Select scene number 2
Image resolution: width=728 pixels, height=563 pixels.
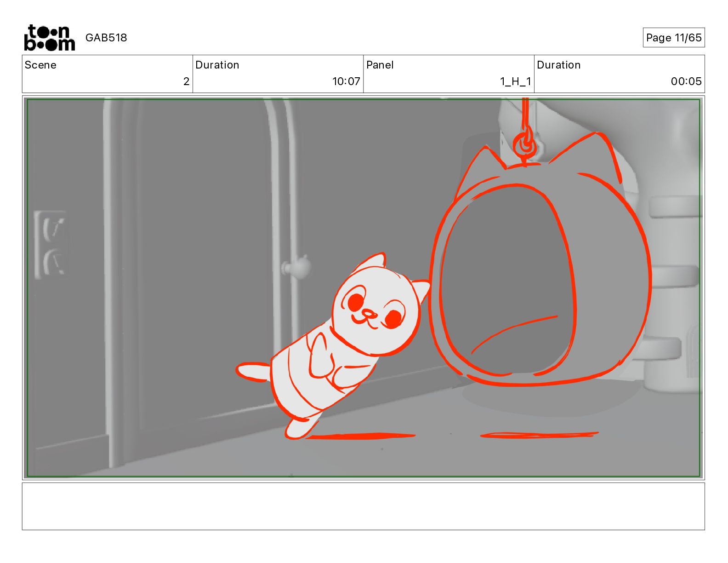[x=186, y=81]
